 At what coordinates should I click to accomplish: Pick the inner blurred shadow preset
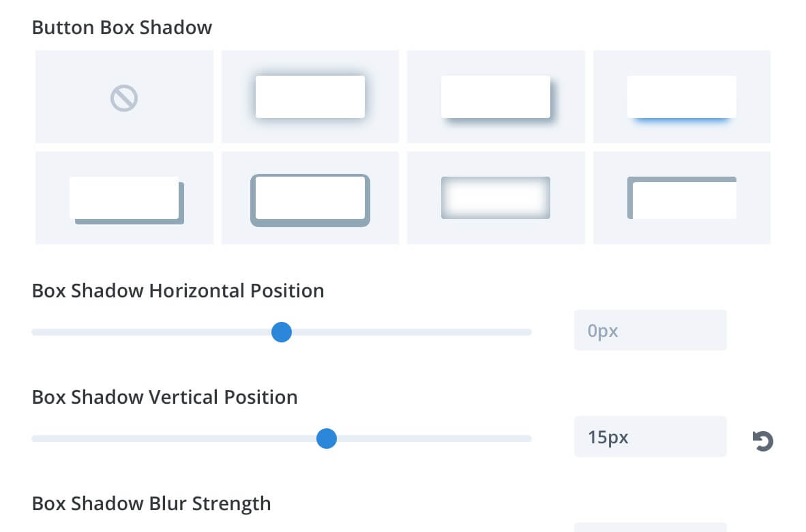496,198
